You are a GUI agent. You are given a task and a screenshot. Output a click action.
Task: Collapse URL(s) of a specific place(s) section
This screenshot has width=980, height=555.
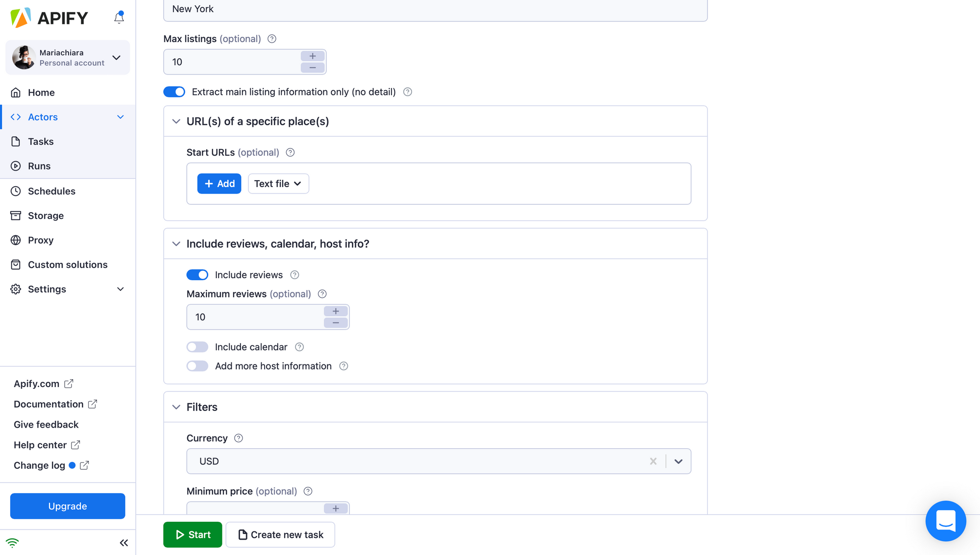(x=176, y=121)
